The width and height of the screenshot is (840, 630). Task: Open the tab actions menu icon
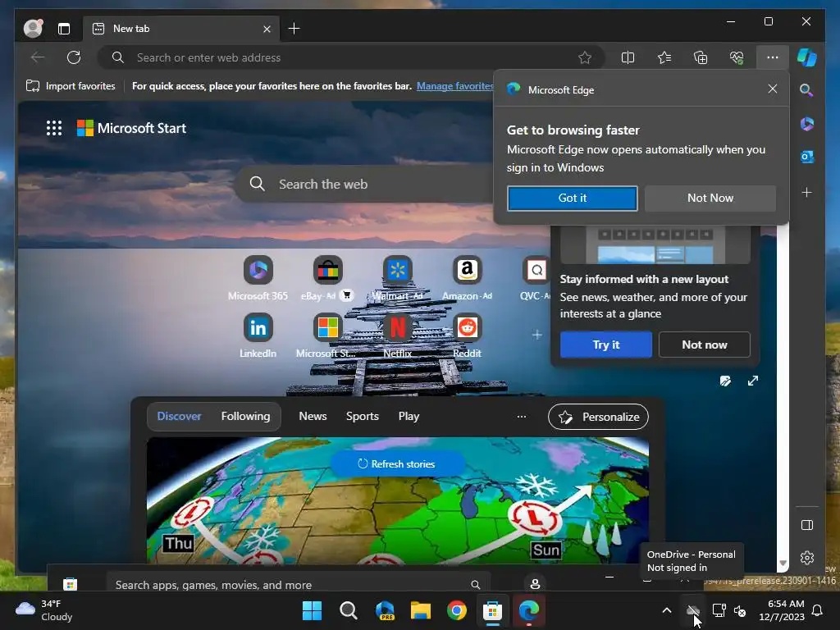(64, 29)
